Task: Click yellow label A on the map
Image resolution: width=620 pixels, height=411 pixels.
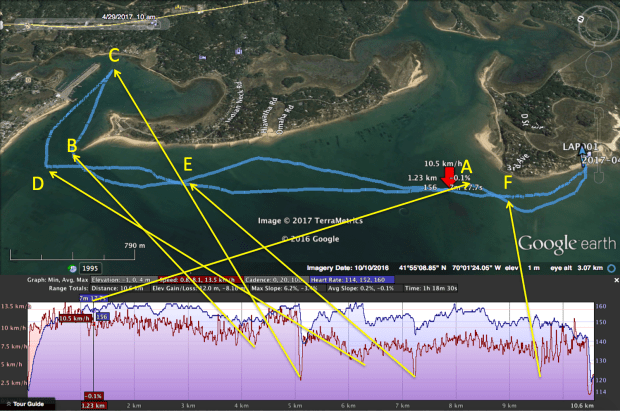Action: tap(465, 168)
